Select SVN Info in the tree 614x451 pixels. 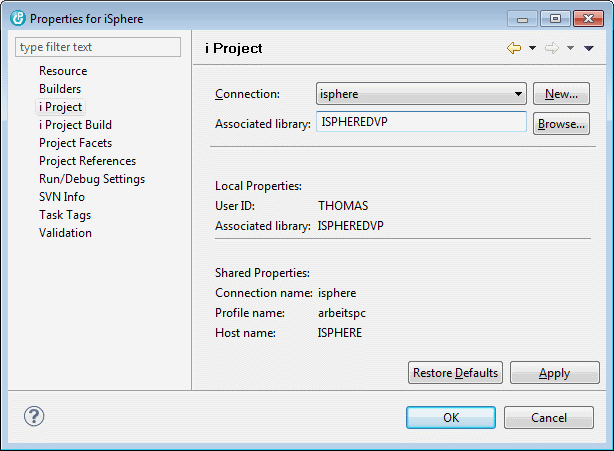pos(62,197)
